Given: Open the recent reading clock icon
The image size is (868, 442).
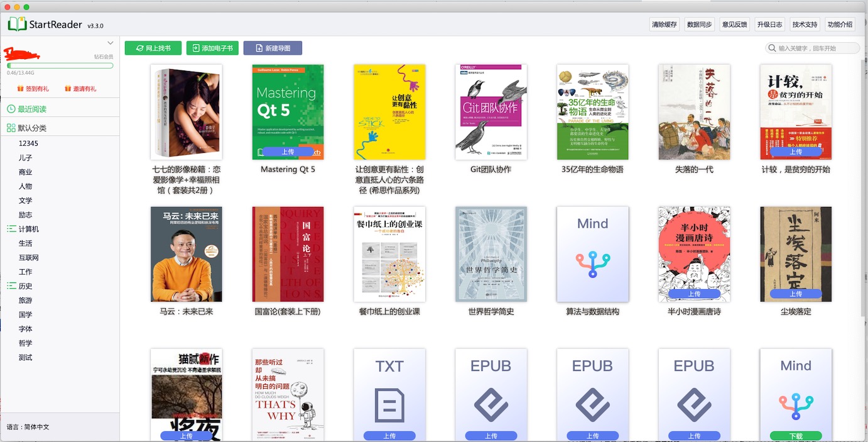Looking at the screenshot, I should [x=11, y=109].
